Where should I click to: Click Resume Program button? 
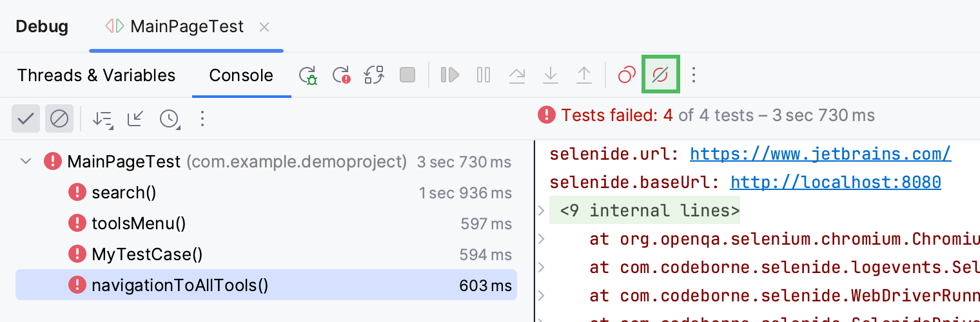[450, 75]
